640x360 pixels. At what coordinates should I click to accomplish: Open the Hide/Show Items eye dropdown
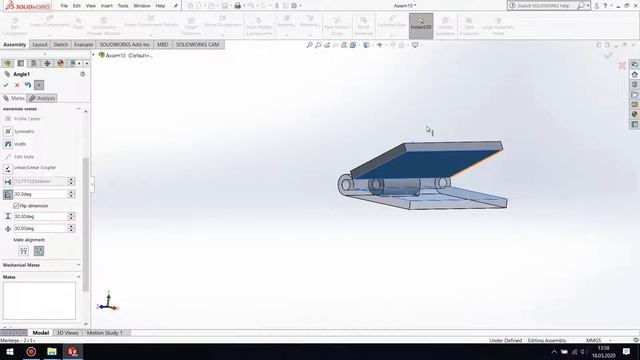(380, 45)
